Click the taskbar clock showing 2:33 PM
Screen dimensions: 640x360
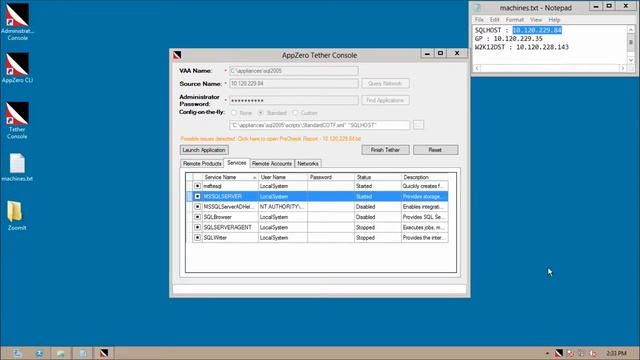click(616, 353)
